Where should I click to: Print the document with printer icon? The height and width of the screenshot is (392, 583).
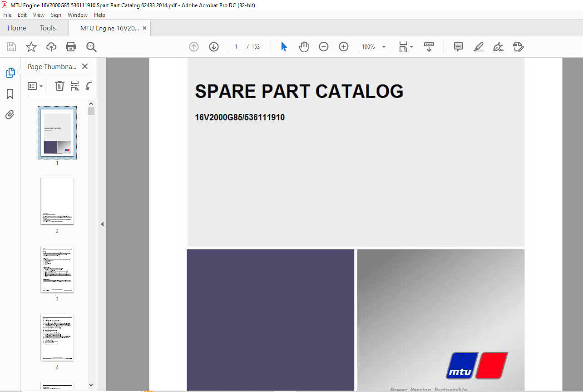71,47
